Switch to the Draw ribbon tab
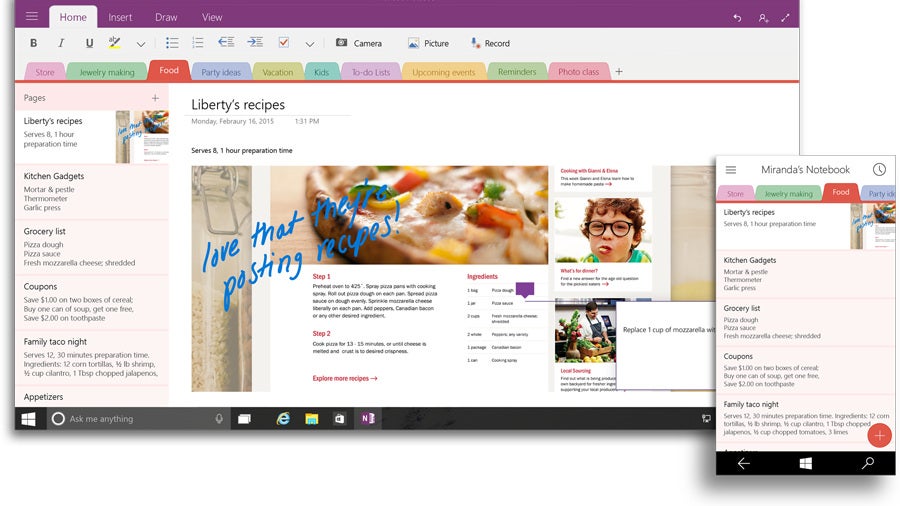 pos(166,17)
